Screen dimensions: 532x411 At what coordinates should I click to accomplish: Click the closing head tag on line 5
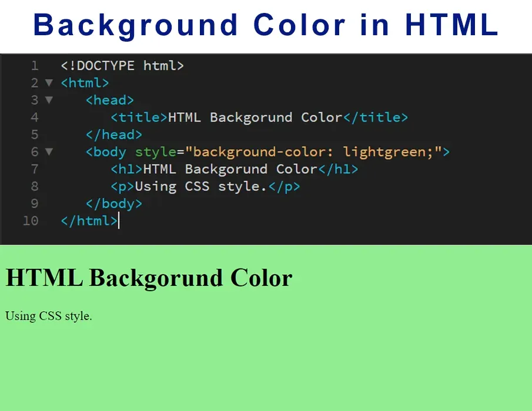pos(113,134)
